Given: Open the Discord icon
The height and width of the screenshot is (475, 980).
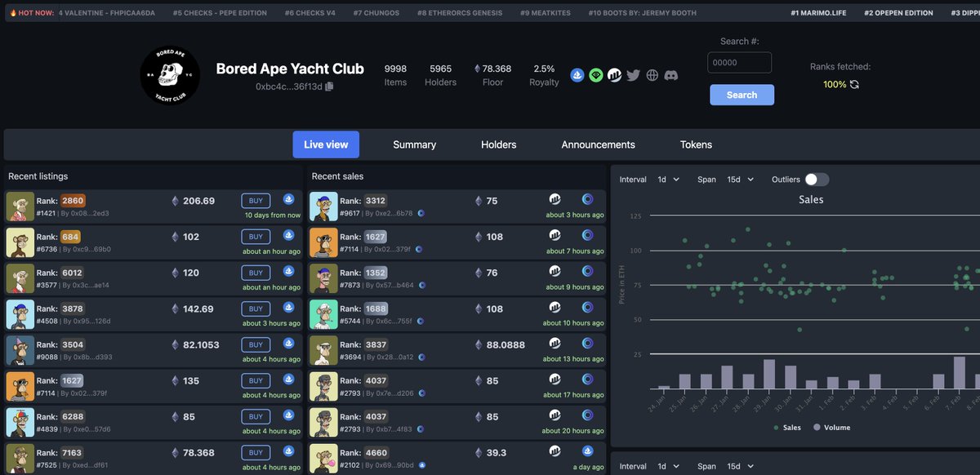Looking at the screenshot, I should tap(670, 75).
